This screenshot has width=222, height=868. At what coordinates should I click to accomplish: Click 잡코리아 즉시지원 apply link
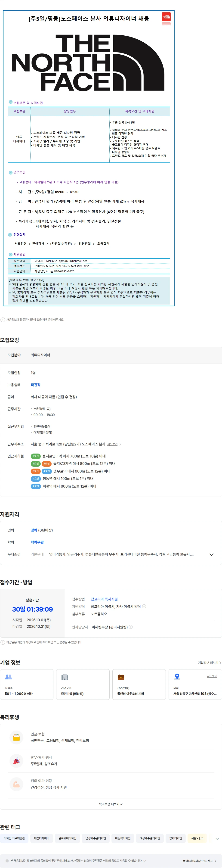click(104, 599)
